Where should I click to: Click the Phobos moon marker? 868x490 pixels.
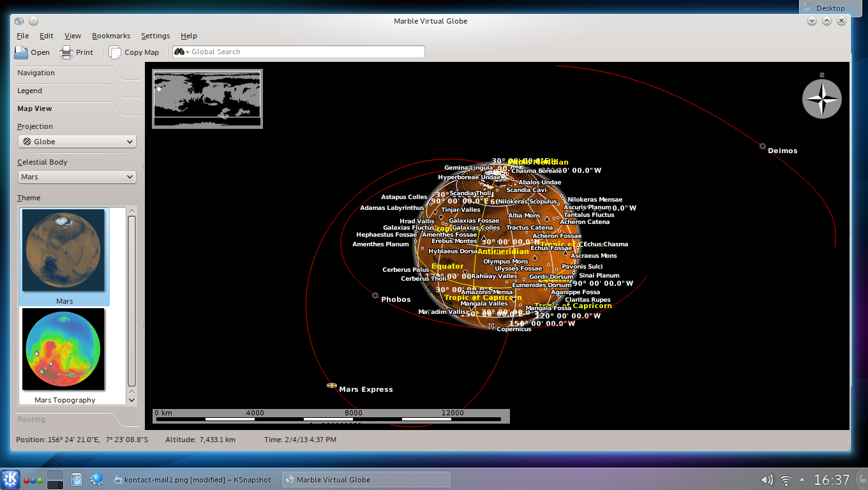(375, 295)
